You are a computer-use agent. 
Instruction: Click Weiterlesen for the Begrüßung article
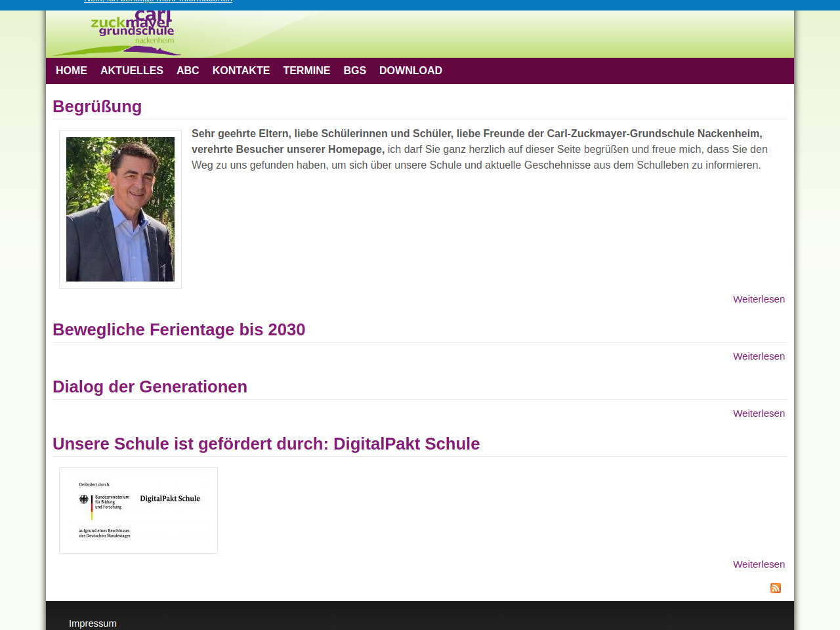(x=759, y=299)
